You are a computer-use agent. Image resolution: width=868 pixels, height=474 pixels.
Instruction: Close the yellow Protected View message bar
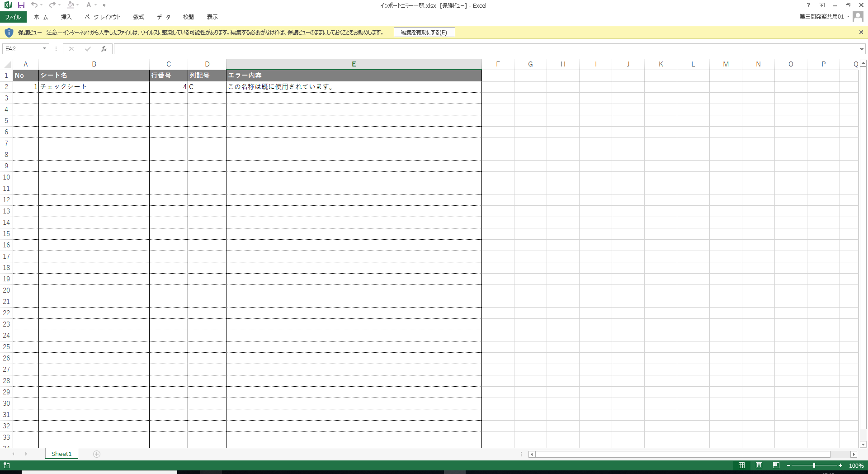pyautogui.click(x=861, y=33)
